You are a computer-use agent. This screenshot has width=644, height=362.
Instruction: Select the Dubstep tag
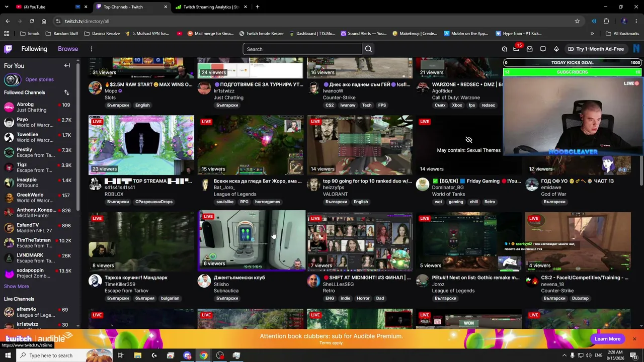coord(580,298)
